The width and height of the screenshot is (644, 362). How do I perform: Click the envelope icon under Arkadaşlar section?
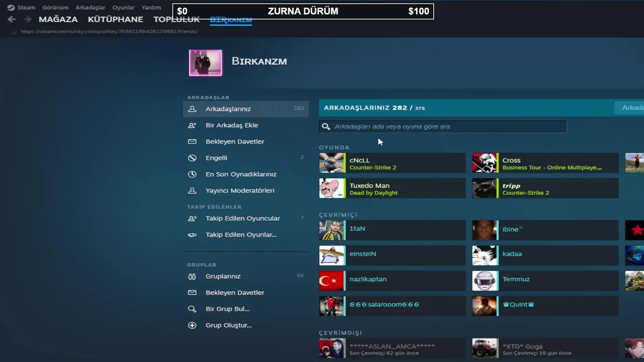[x=192, y=141]
